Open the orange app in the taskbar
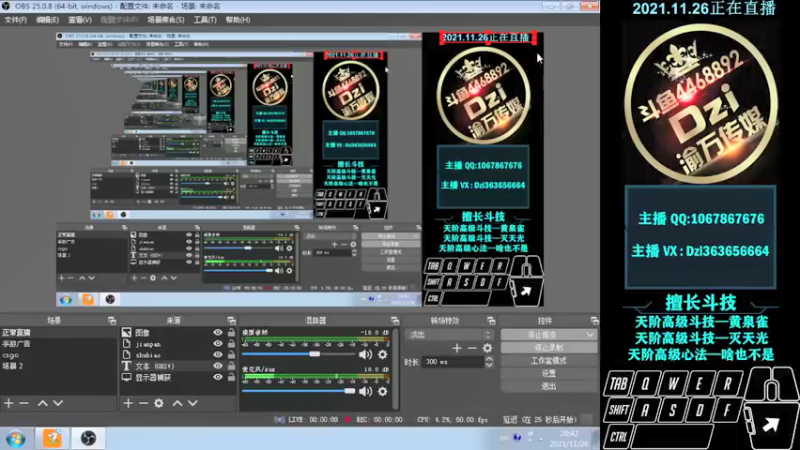This screenshot has width=800, height=450. (x=52, y=438)
